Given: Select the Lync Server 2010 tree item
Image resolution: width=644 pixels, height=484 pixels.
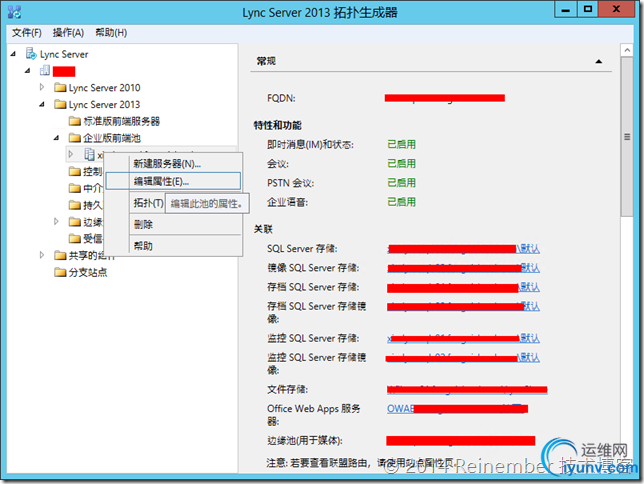Looking at the screenshot, I should [104, 88].
